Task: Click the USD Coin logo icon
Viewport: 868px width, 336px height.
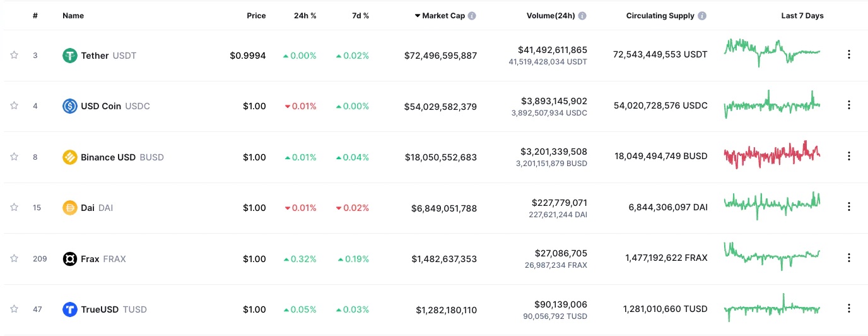Action: (x=70, y=106)
